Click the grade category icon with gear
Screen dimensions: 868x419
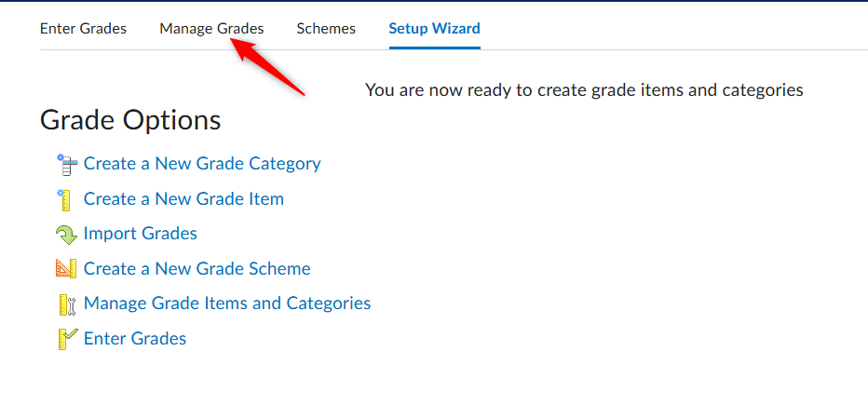click(x=67, y=165)
